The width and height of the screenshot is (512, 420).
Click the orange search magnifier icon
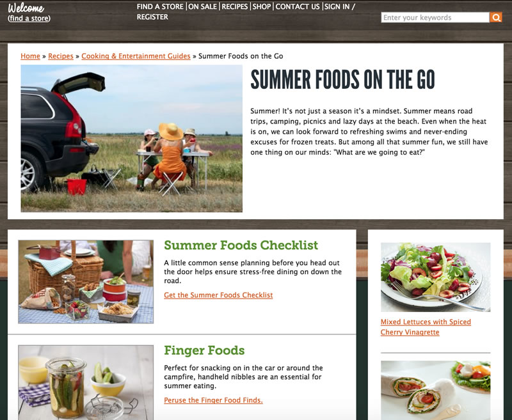click(495, 17)
